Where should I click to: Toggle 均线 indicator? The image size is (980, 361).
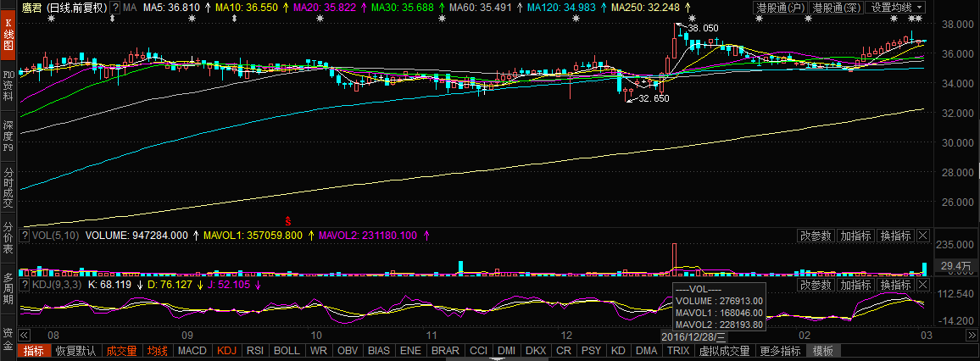point(158,351)
